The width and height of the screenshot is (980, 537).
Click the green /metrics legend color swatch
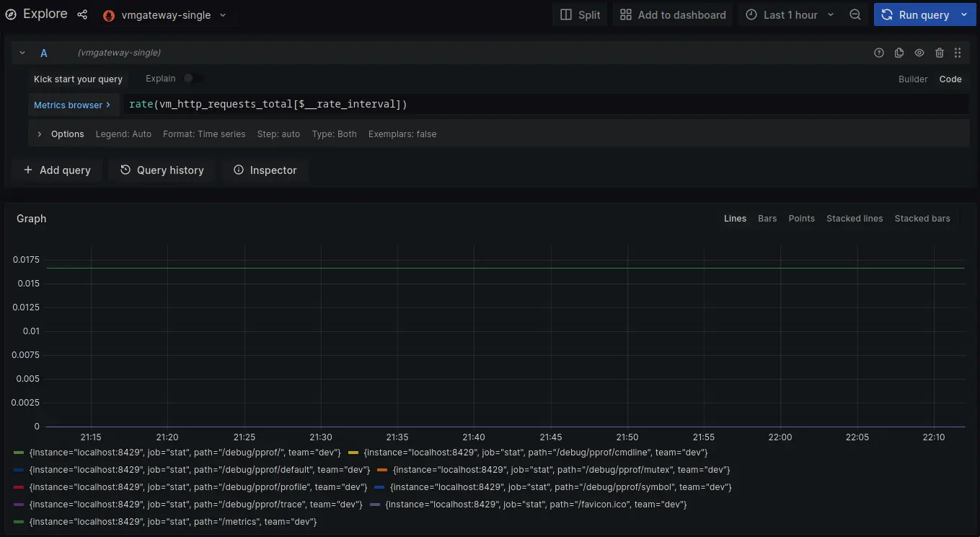(19, 522)
